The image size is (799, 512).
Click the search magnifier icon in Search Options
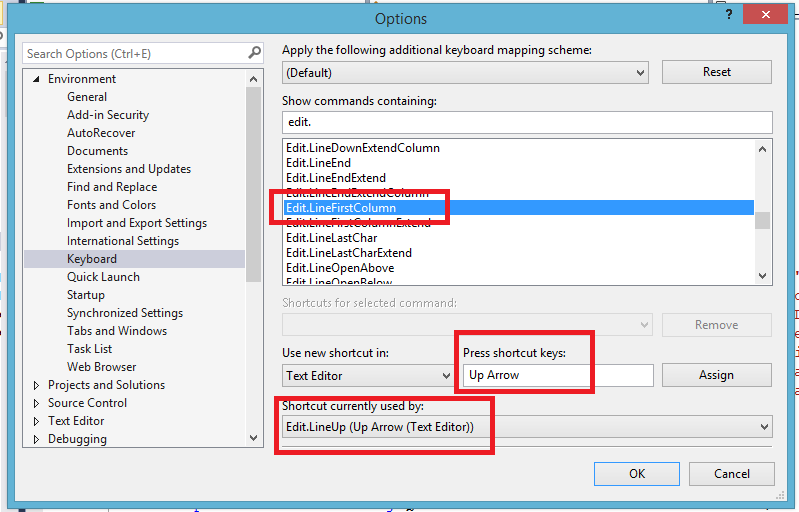[254, 53]
